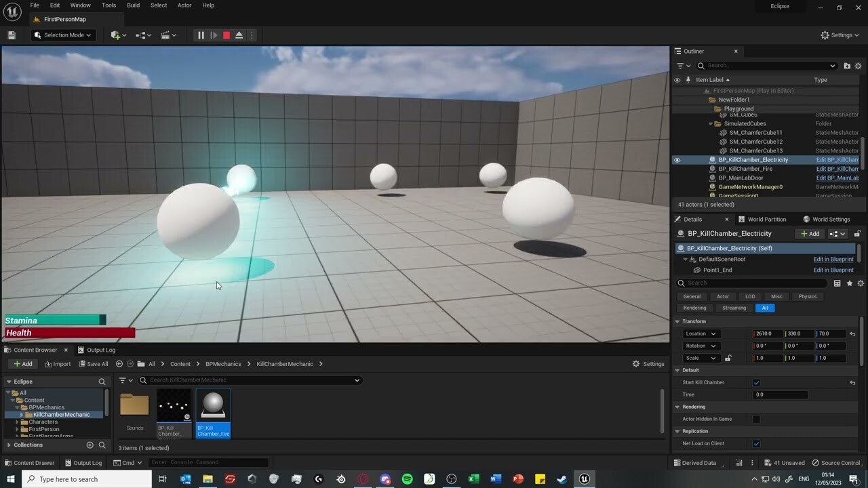Viewport: 868px width, 488px height.
Task: Click the Outliner visibility column header eye
Action: click(677, 80)
